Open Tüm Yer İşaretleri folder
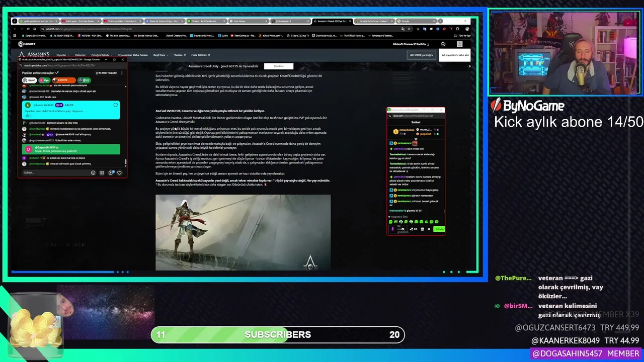The image size is (644, 362). (x=462, y=36)
